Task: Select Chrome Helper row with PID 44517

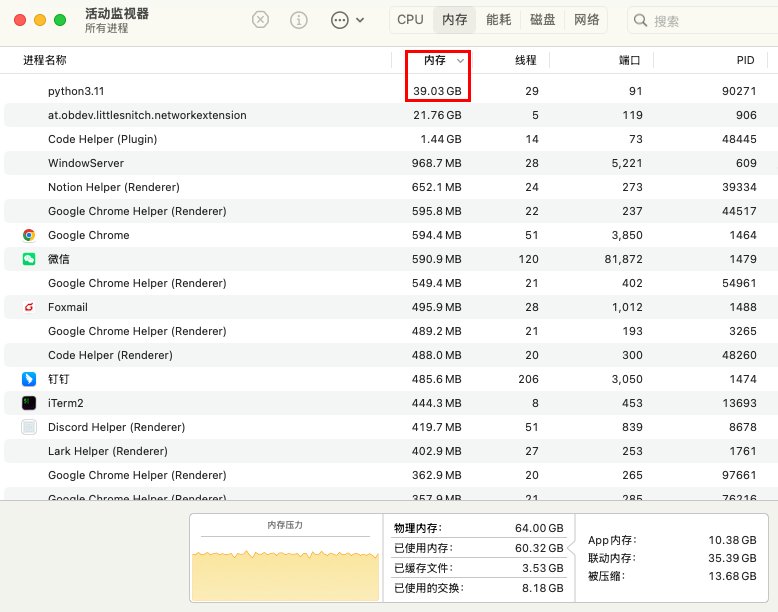Action: [389, 211]
